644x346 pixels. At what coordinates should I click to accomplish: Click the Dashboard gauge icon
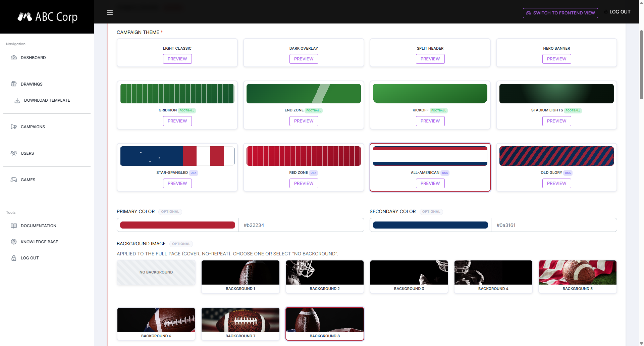point(14,58)
